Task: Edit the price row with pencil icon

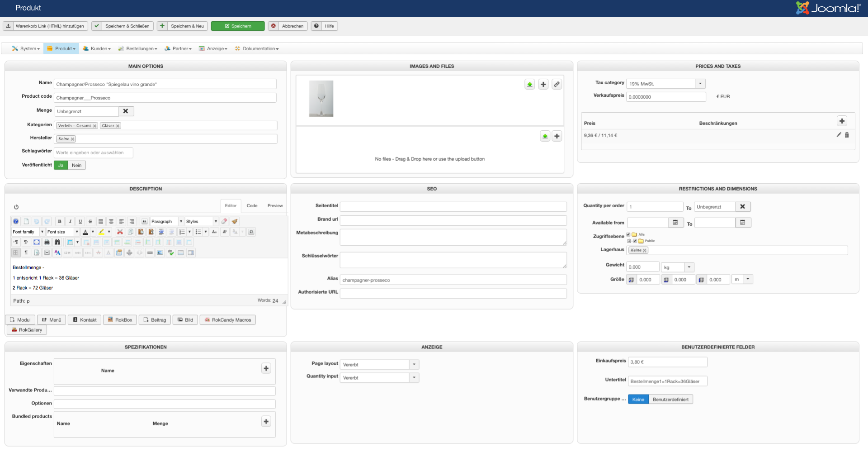Action: click(x=839, y=135)
